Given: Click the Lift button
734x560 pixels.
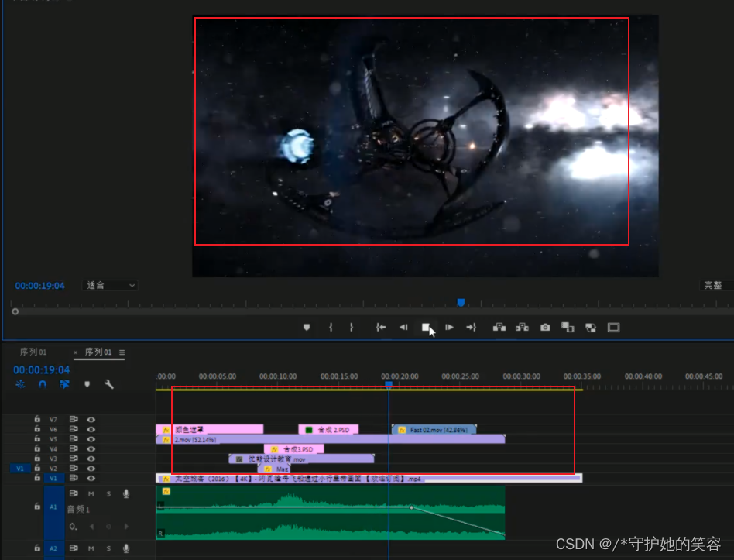Looking at the screenshot, I should tap(499, 328).
